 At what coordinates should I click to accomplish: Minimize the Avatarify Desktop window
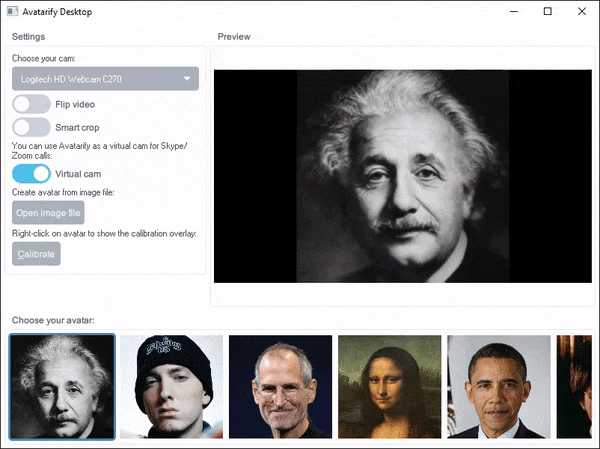point(514,11)
